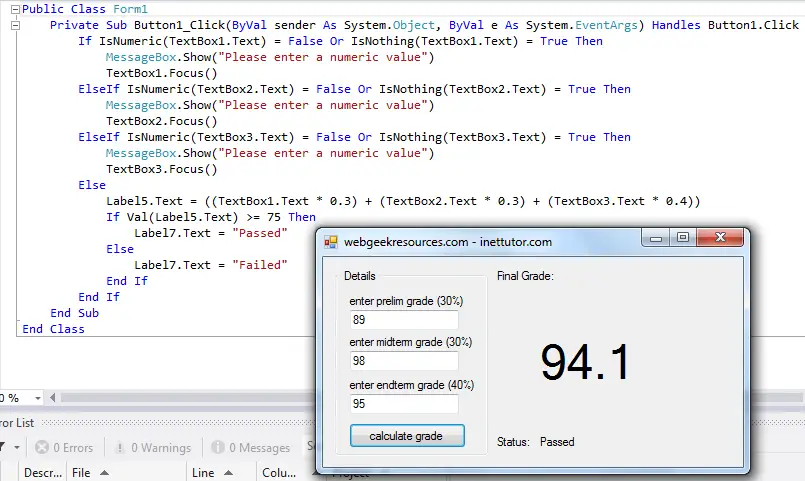This screenshot has width=805, height=481.
Task: Toggle the 0 Messages filter
Action: [251, 448]
